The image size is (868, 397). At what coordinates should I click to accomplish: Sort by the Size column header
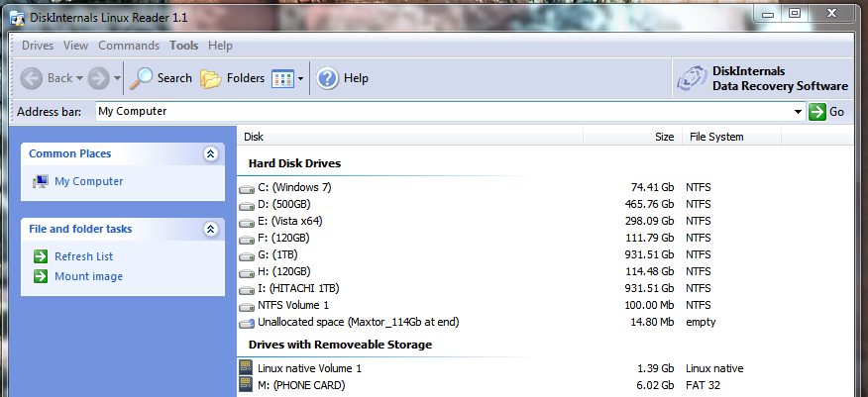(x=664, y=137)
